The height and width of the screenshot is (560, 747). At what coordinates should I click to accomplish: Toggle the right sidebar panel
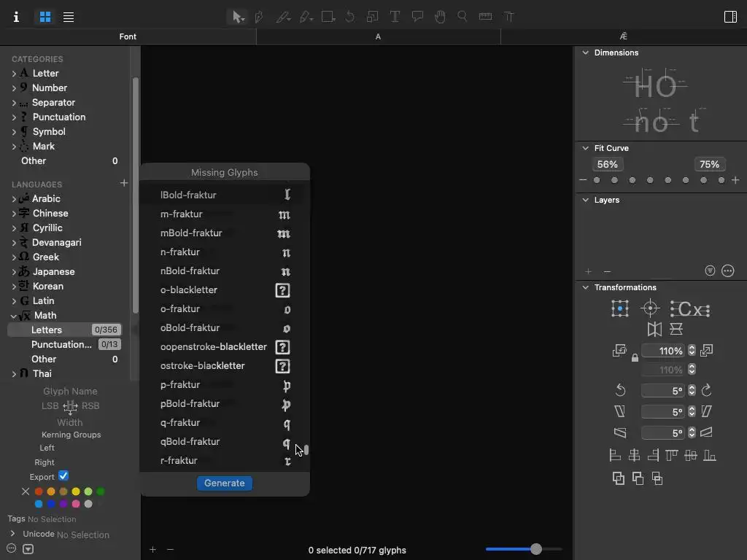(x=730, y=17)
